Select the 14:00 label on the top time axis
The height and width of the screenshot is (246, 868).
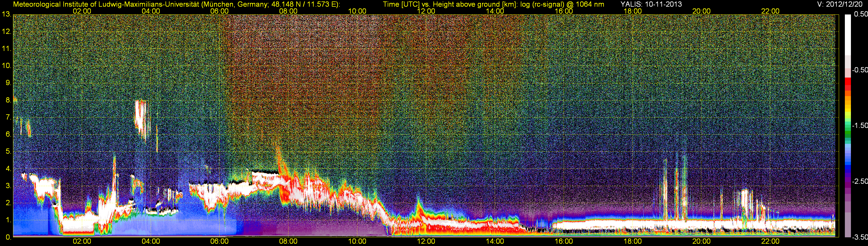click(x=495, y=11)
